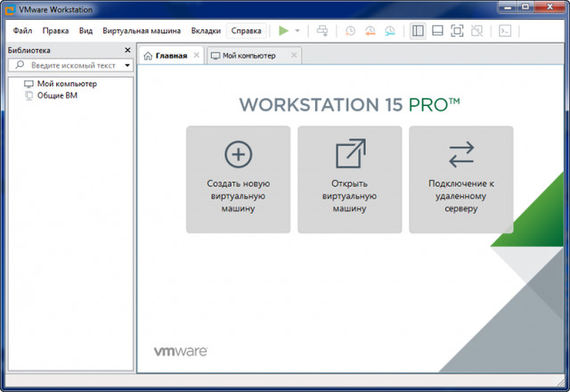The image size is (570, 392).
Task: Enter full screen mode via toolbar icon
Action: coord(457,30)
